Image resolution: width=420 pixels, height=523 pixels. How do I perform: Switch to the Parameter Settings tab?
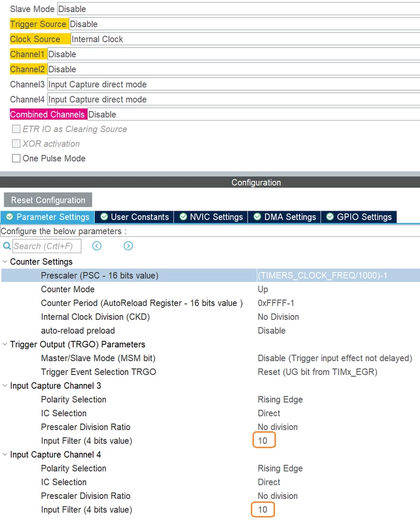point(48,217)
